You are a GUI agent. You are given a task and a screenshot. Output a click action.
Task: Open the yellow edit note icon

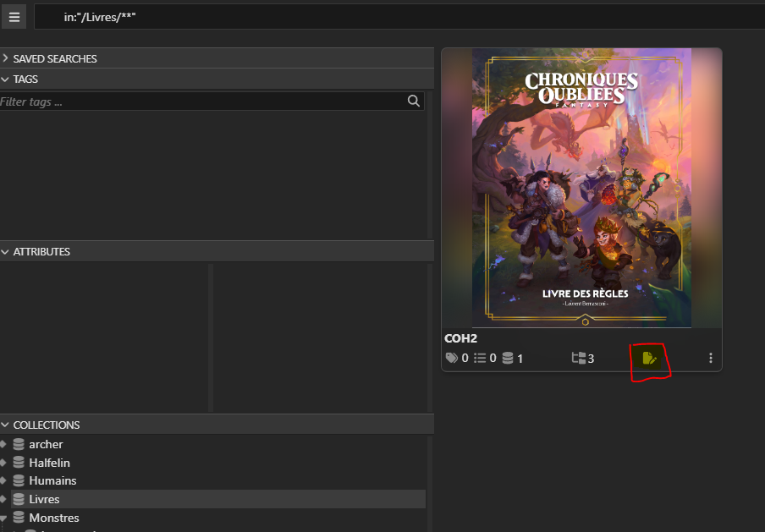[649, 358]
